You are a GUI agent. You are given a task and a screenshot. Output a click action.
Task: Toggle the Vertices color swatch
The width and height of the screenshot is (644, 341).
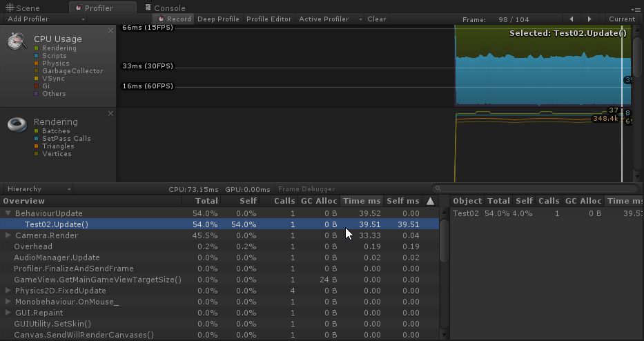[37, 154]
